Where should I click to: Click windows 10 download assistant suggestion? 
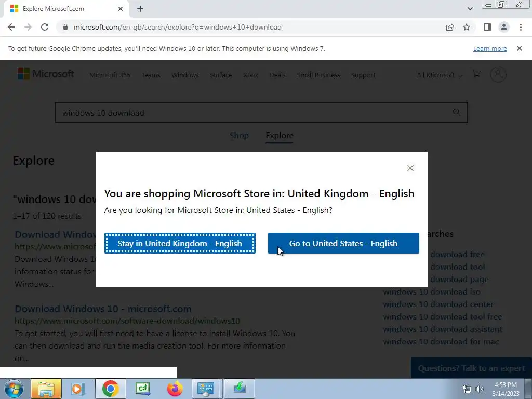(443, 329)
